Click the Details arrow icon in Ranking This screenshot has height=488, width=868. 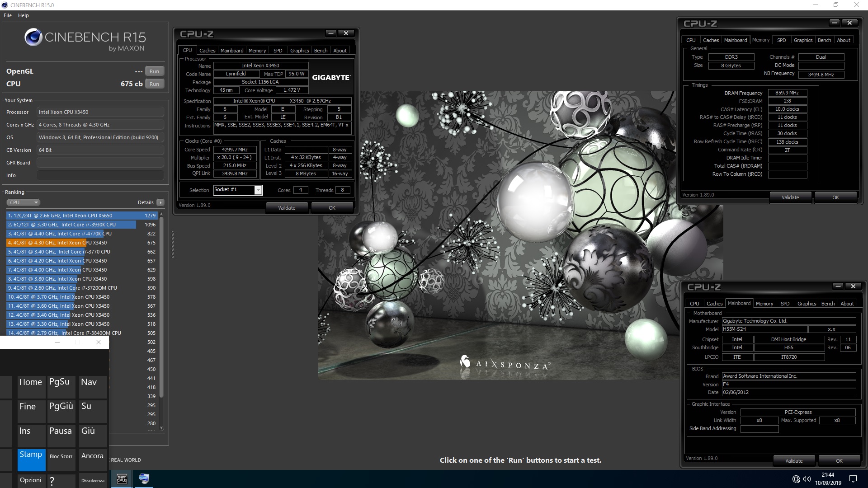pyautogui.click(x=160, y=202)
